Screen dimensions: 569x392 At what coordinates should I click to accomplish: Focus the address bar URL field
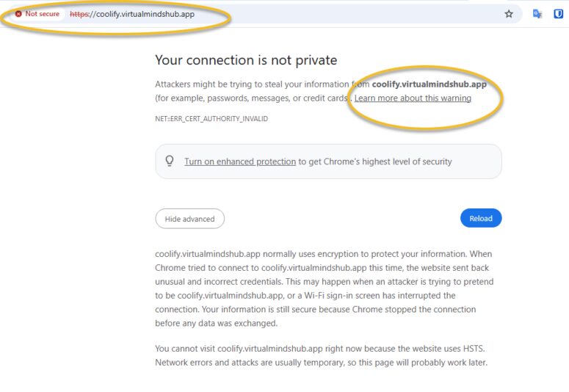click(x=294, y=14)
